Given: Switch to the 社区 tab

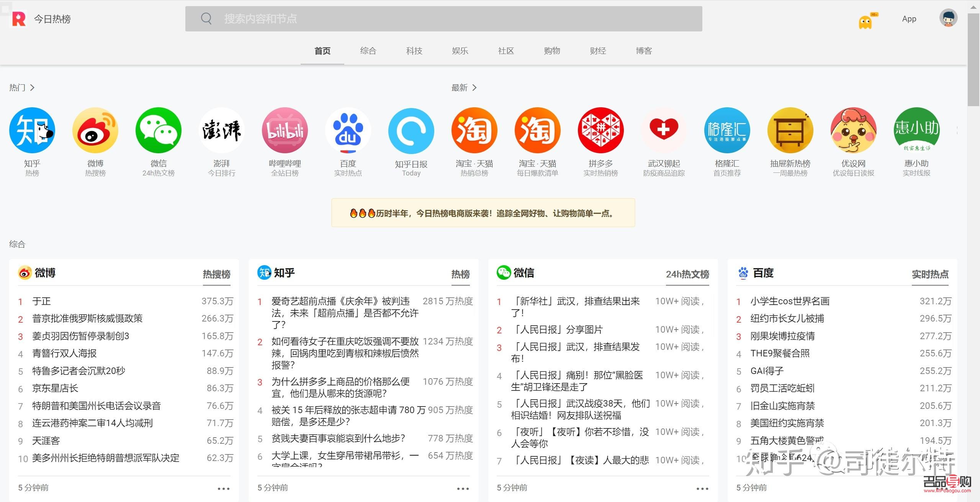Looking at the screenshot, I should pos(506,51).
